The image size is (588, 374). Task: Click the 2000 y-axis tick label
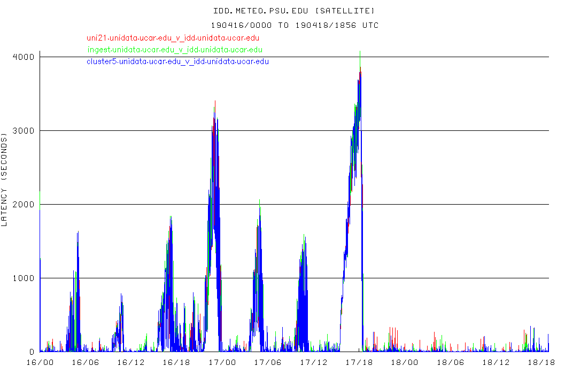[24, 204]
